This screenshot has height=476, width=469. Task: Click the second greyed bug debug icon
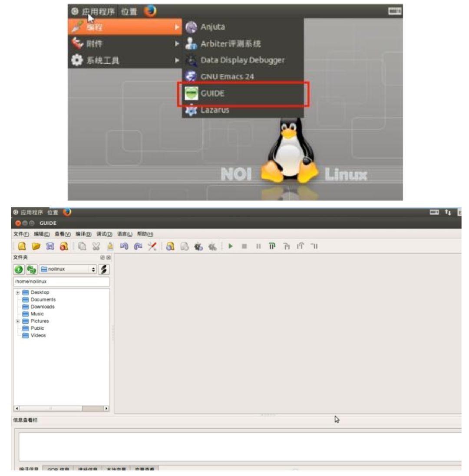point(212,246)
